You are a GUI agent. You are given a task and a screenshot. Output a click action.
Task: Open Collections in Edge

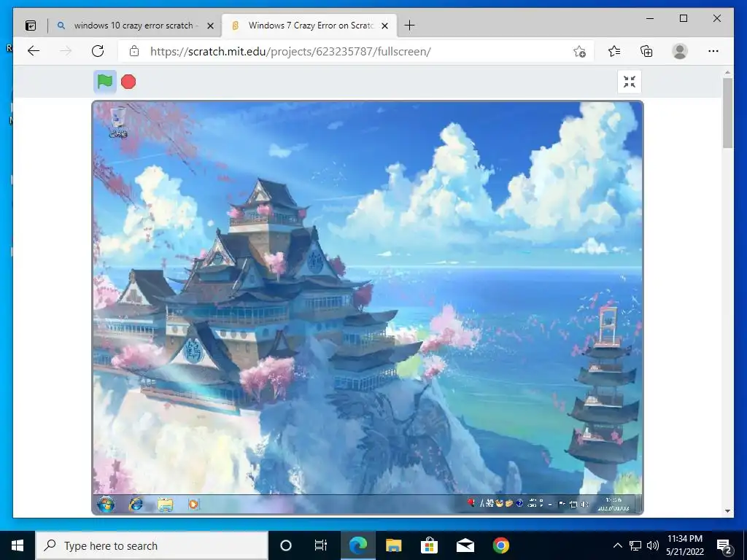646,52
